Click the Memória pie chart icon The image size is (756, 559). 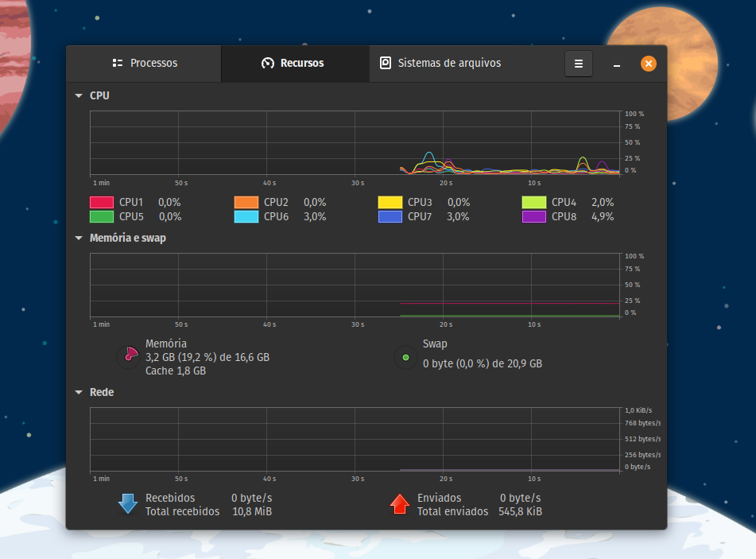coord(127,357)
